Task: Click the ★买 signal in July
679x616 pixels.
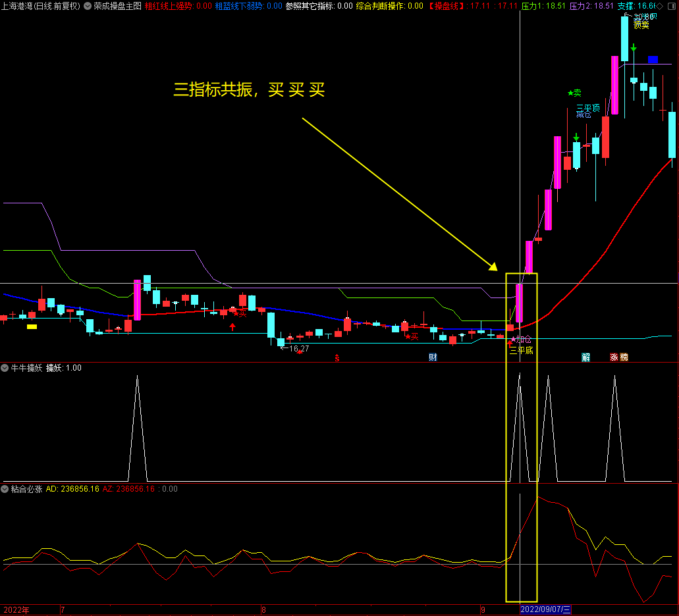Action: pyautogui.click(x=240, y=314)
